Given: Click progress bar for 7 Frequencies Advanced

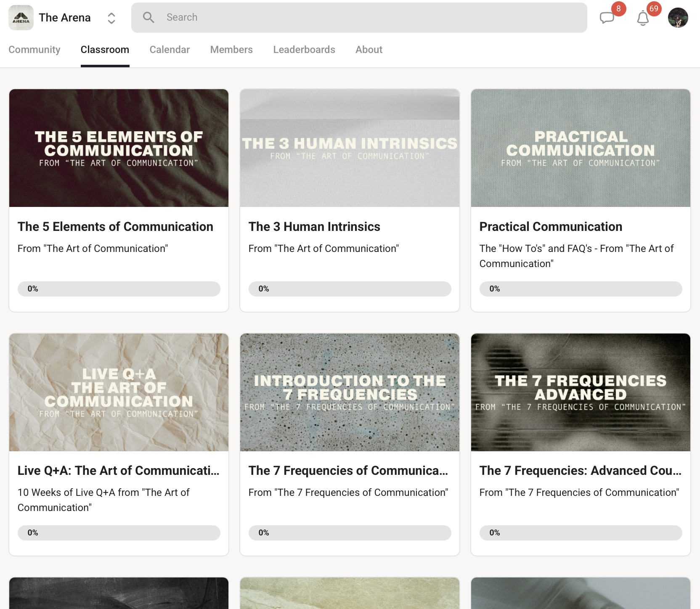Looking at the screenshot, I should [581, 533].
